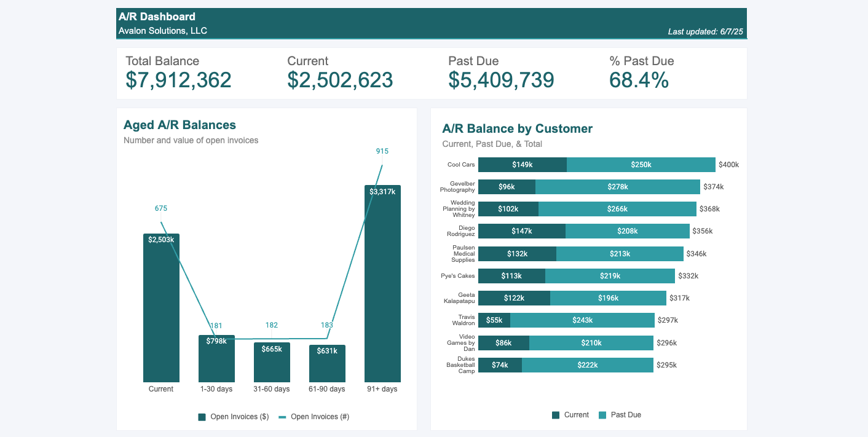Click the $317k total label
868x437 pixels.
coord(680,298)
